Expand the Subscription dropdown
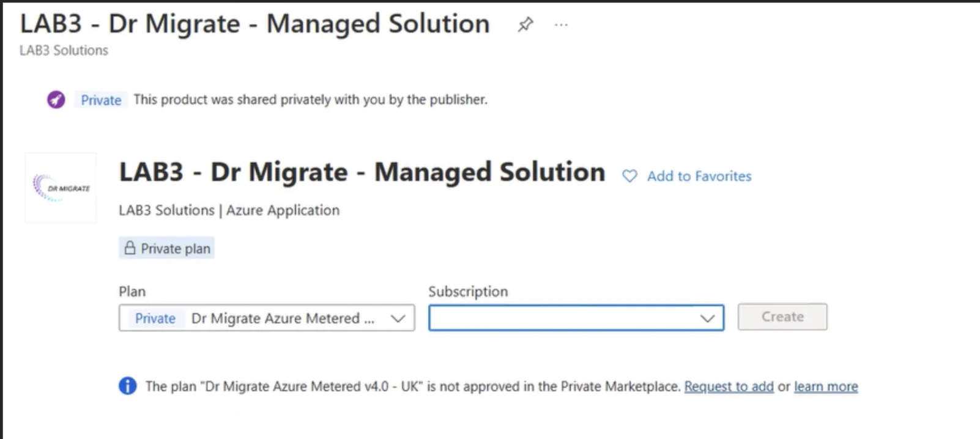The height and width of the screenshot is (439, 980). (576, 318)
